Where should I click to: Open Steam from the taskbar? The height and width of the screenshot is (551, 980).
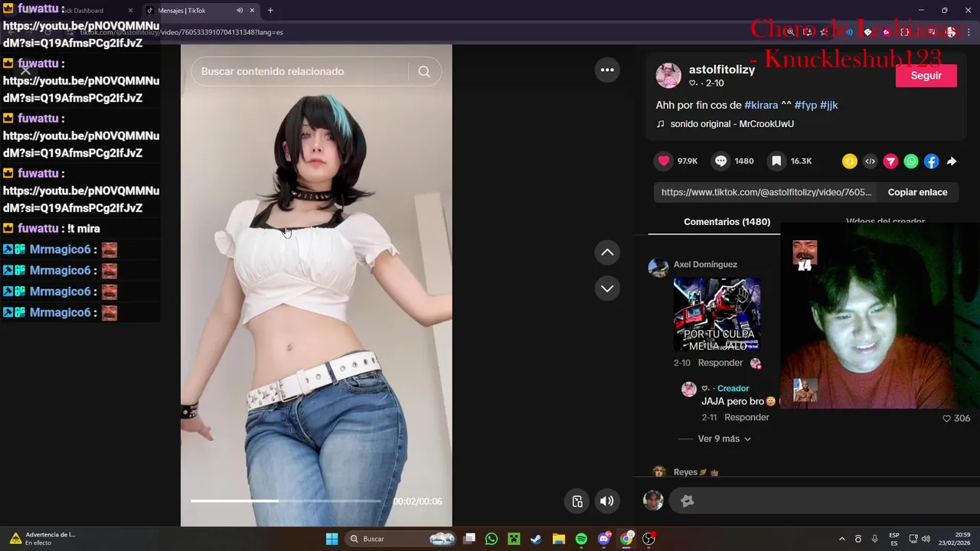click(536, 539)
